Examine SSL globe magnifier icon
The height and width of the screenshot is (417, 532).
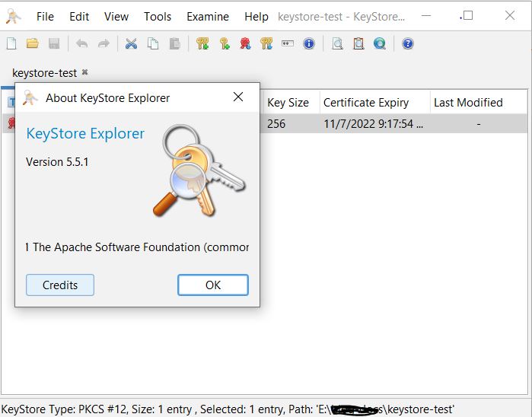(x=380, y=44)
